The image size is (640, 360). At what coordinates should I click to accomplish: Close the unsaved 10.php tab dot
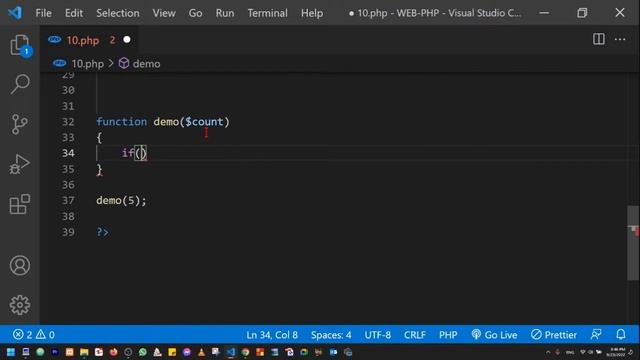[x=127, y=40]
